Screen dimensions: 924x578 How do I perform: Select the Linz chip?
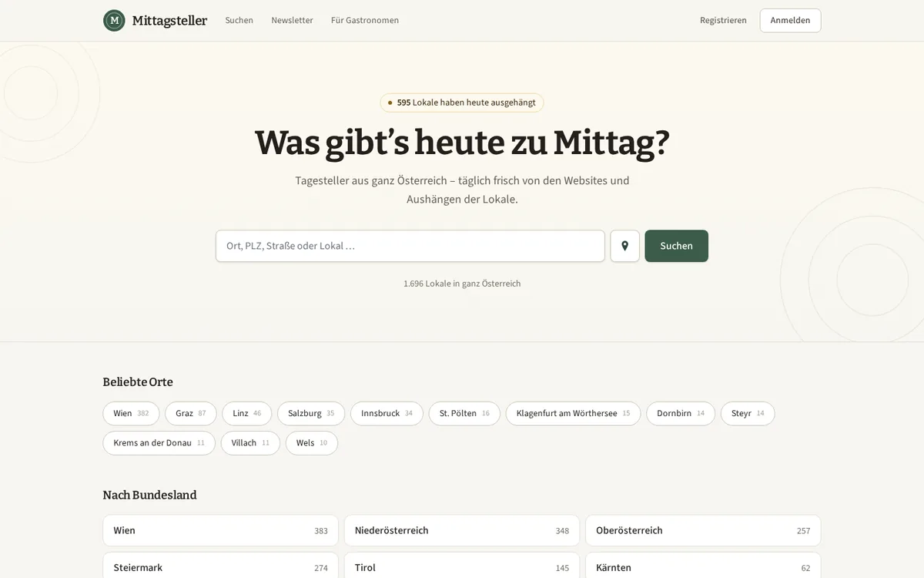tap(247, 414)
